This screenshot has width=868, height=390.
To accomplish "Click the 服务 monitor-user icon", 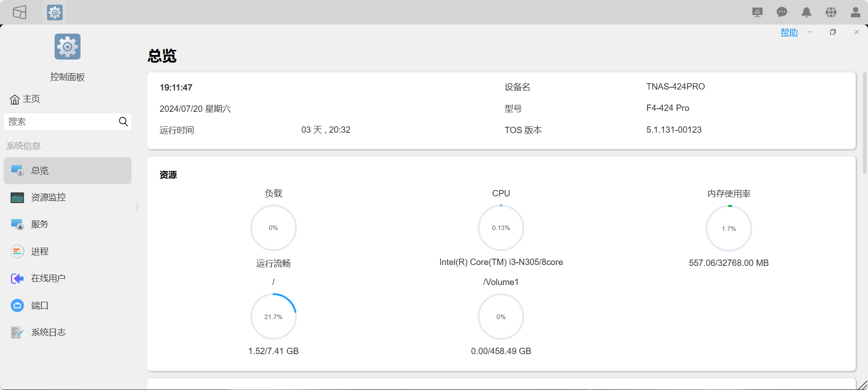I will pyautogui.click(x=17, y=224).
